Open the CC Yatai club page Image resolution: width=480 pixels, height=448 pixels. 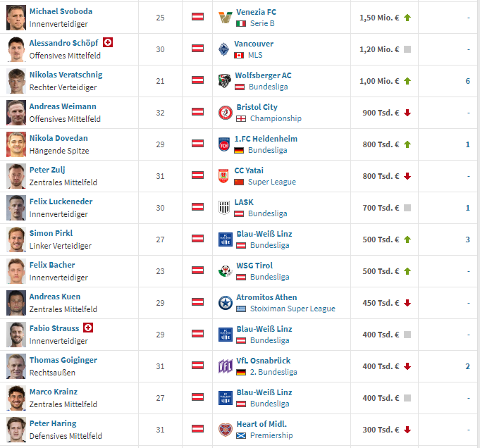coord(249,170)
